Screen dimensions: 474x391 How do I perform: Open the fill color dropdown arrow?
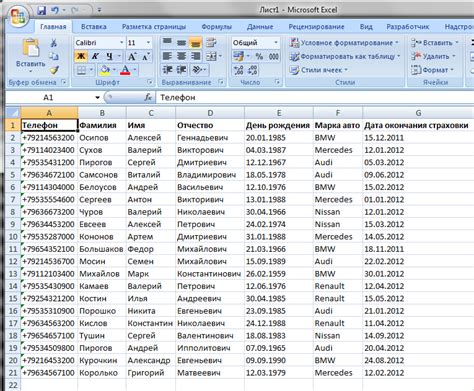coord(114,70)
